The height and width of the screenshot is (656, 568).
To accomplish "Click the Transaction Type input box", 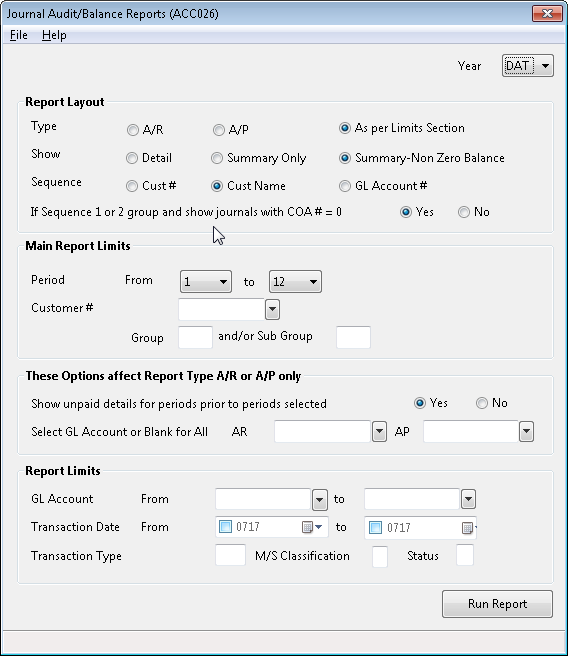I will 230,555.
